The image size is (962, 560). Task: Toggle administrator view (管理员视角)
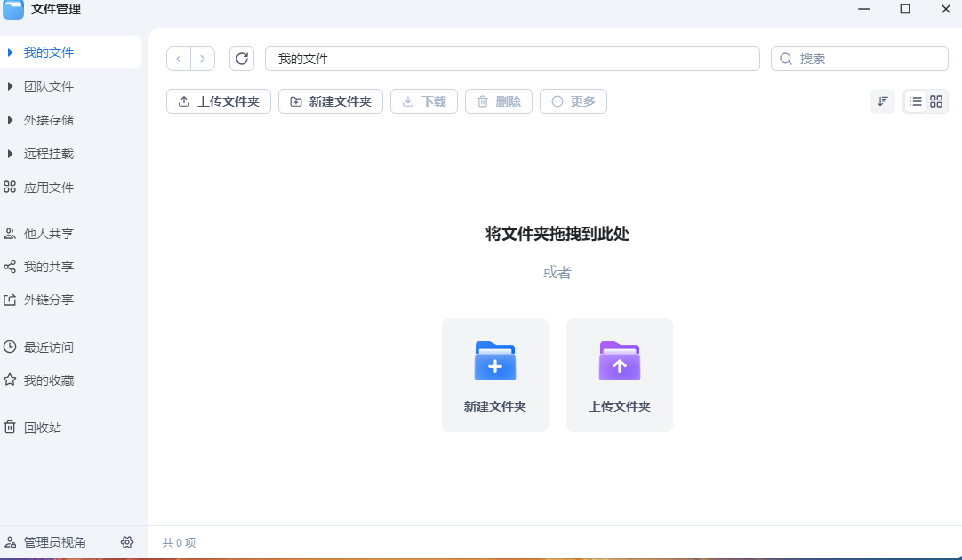click(x=54, y=542)
